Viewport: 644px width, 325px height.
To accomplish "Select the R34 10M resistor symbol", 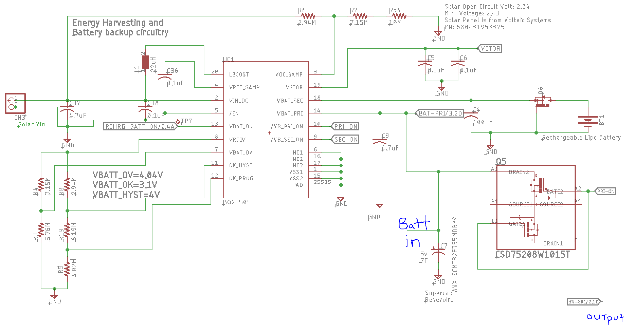I will pyautogui.click(x=399, y=16).
